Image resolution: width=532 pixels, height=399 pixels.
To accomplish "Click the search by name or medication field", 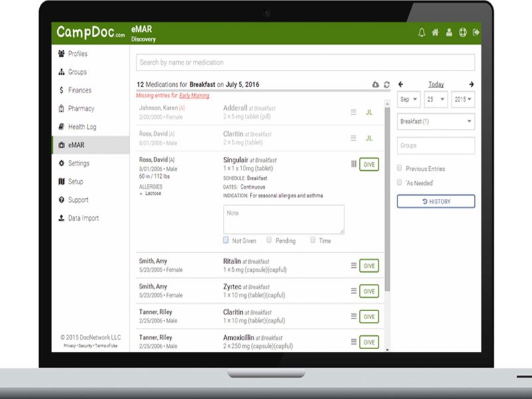I will [x=305, y=63].
